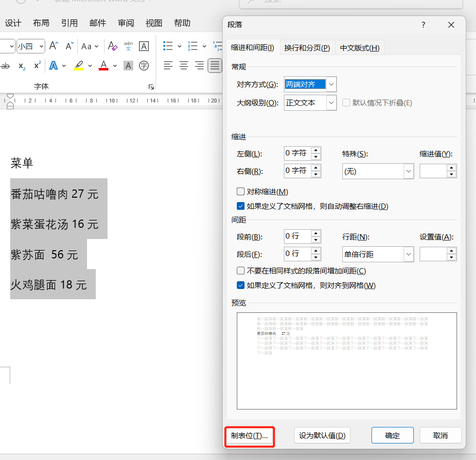
Task: Apply subscript formatting
Action: (x=22, y=66)
